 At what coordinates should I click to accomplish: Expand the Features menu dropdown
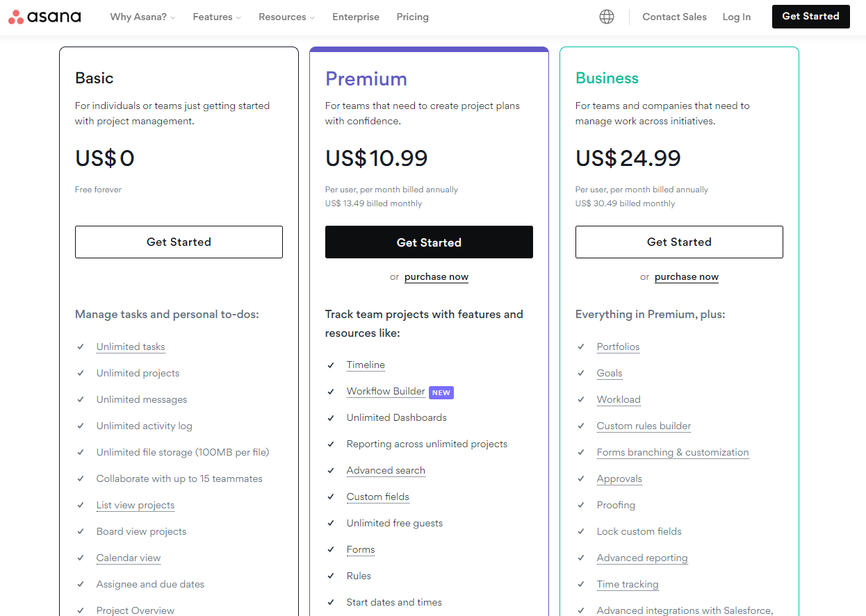tap(217, 17)
